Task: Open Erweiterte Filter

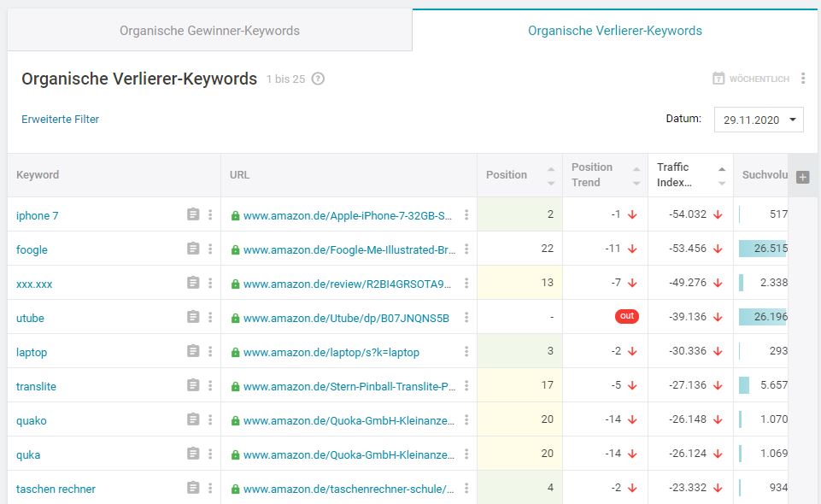Action: click(60, 120)
